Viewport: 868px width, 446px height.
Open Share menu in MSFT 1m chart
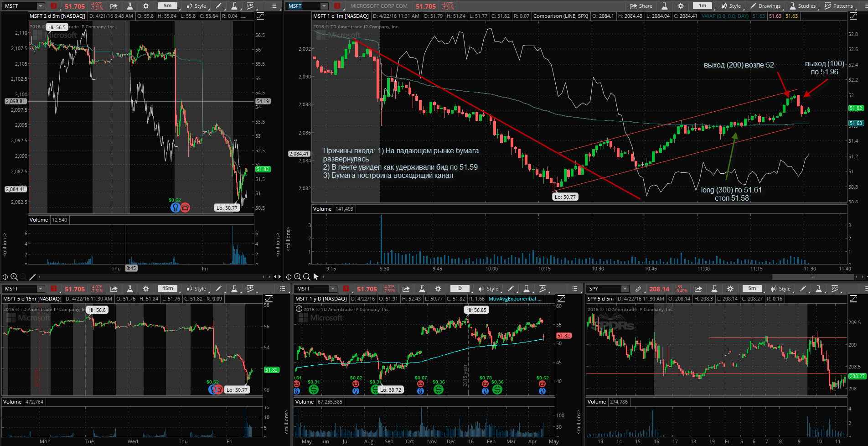(x=641, y=6)
